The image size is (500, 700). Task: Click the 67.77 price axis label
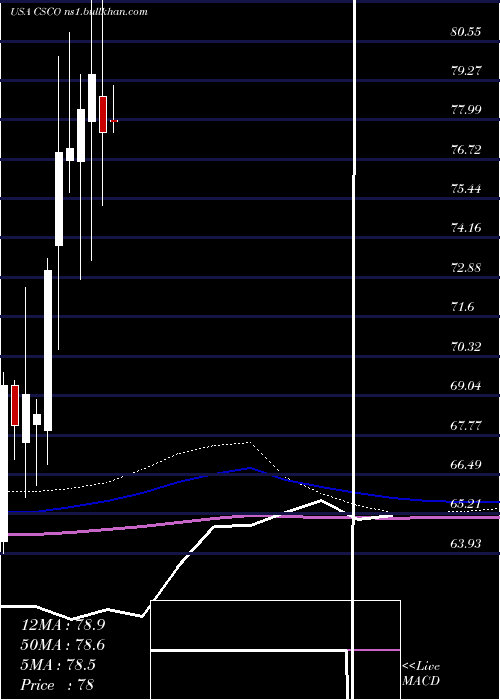point(466,425)
